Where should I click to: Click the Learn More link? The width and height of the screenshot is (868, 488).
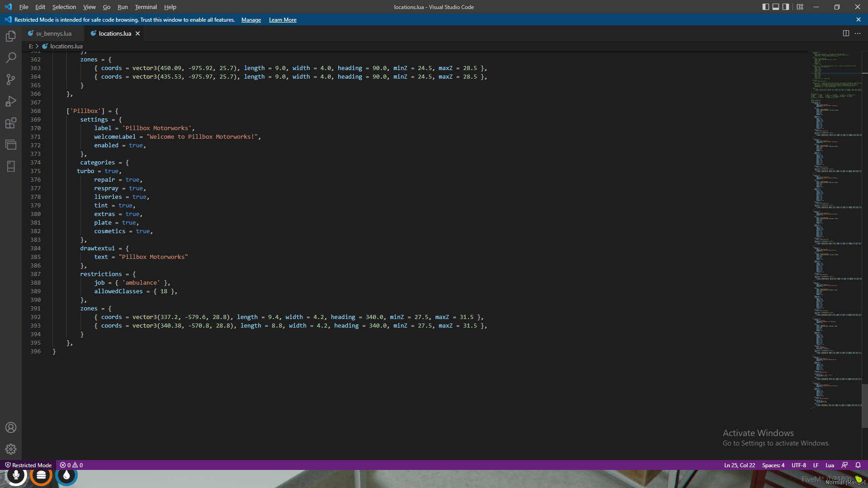click(282, 20)
